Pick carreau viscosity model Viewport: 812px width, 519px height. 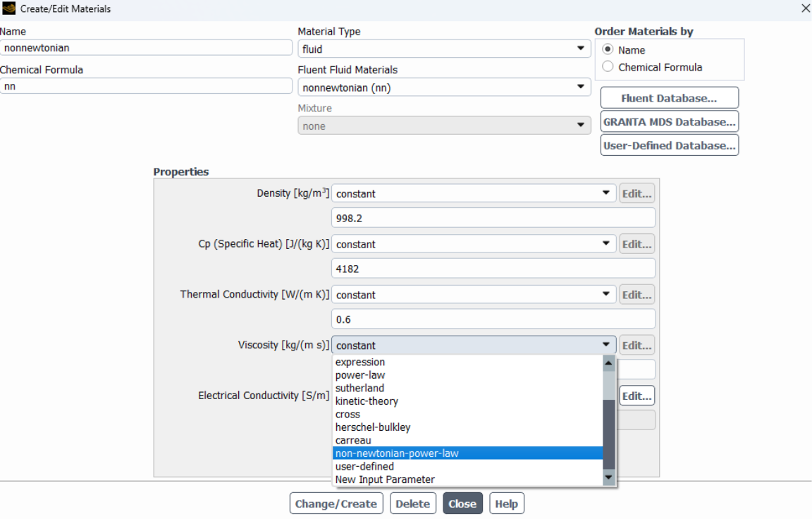tap(353, 441)
